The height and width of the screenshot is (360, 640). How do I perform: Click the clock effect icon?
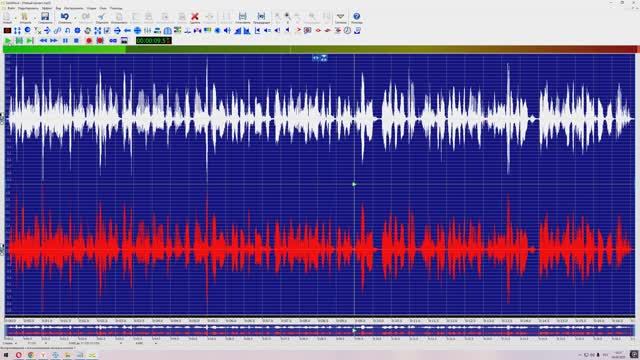(x=347, y=31)
